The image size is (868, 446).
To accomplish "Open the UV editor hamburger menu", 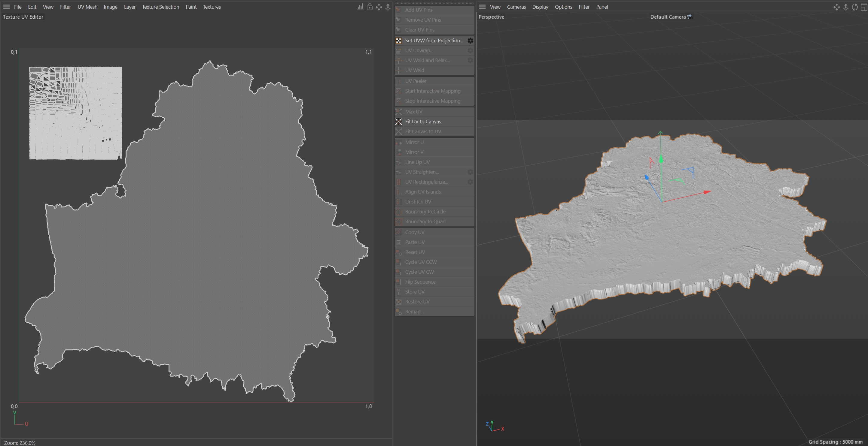I will (x=6, y=7).
